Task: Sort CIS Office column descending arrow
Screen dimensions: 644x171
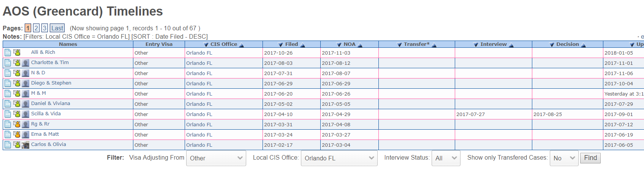Action: [x=206, y=45]
